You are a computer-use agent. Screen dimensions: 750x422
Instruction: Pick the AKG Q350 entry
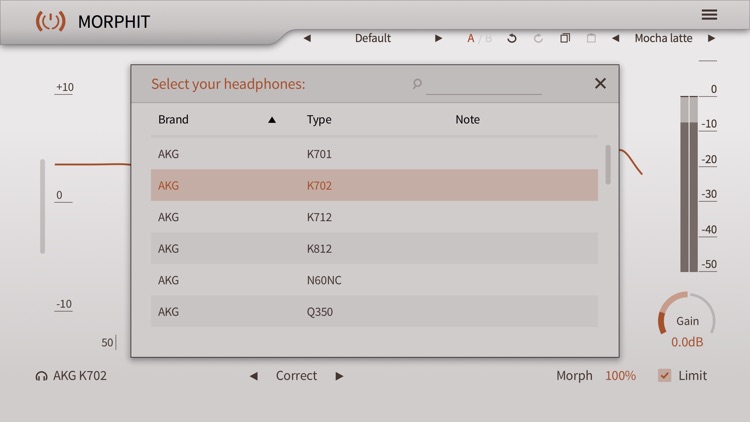374,311
